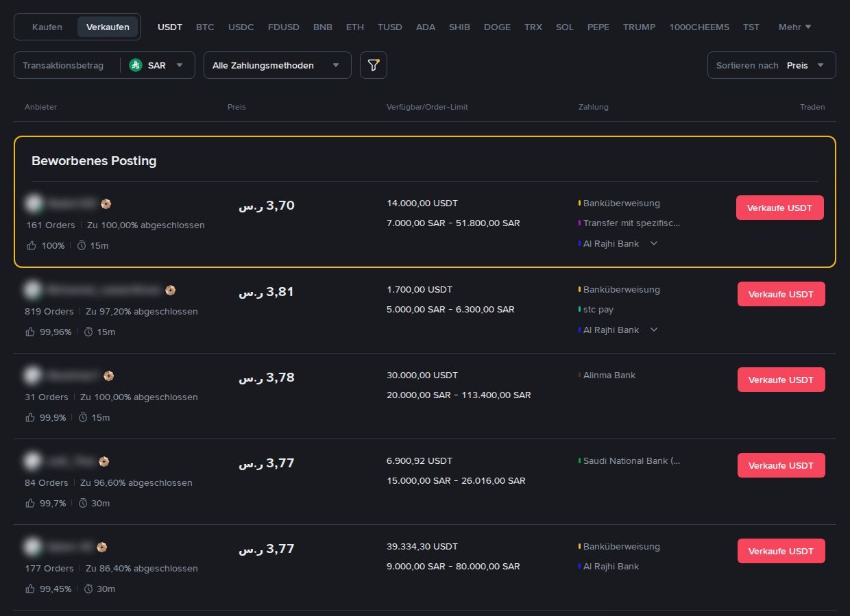Click the Alinma Bank payment label
Viewport: 850px width, 616px height.
(609, 375)
